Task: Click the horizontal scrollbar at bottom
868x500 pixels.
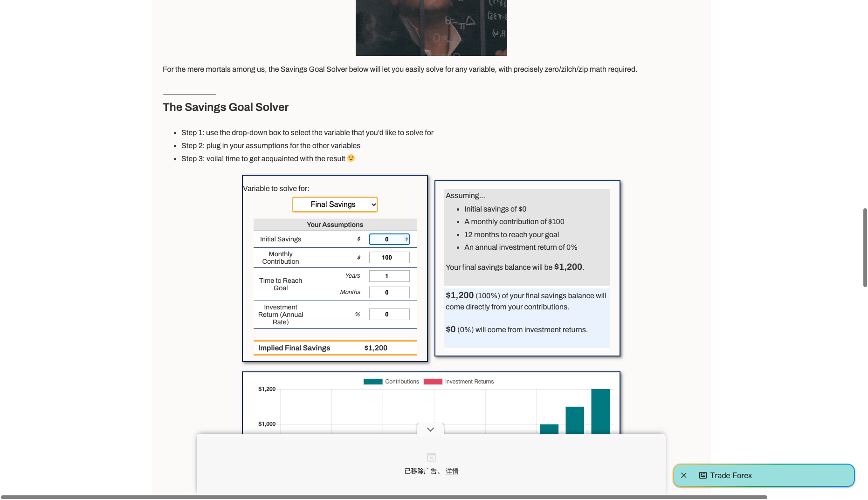Action: [384, 497]
